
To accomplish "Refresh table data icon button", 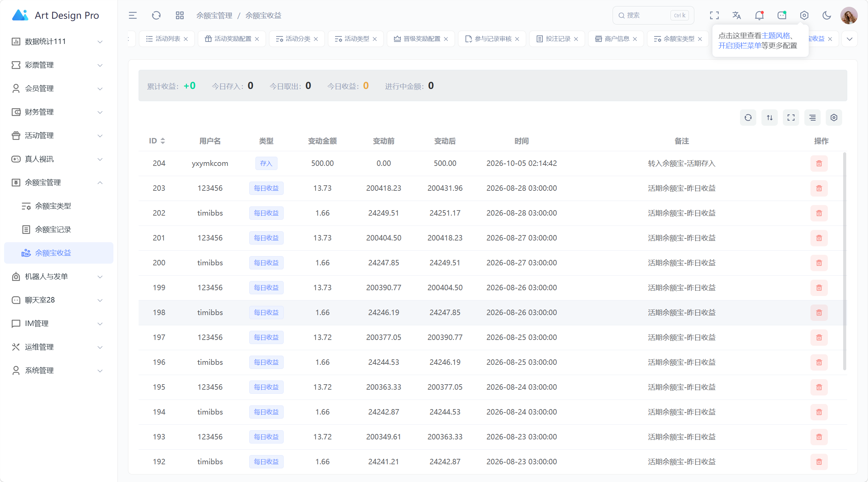I will click(748, 118).
